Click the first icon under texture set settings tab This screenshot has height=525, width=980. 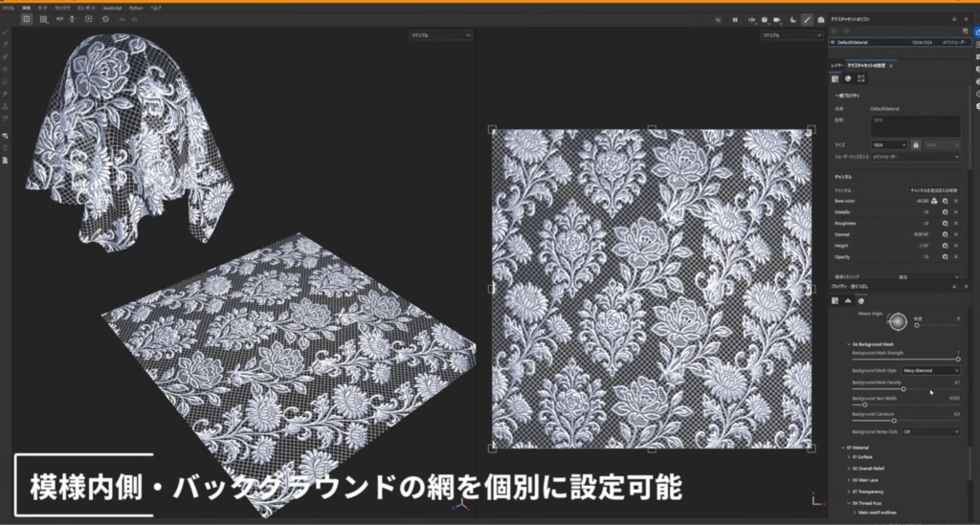pyautogui.click(x=835, y=78)
